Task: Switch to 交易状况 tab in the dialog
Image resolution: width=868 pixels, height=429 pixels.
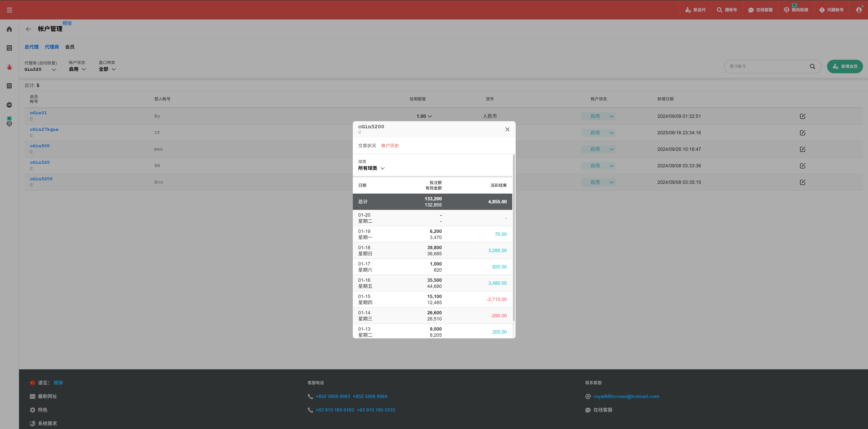Action: point(367,146)
